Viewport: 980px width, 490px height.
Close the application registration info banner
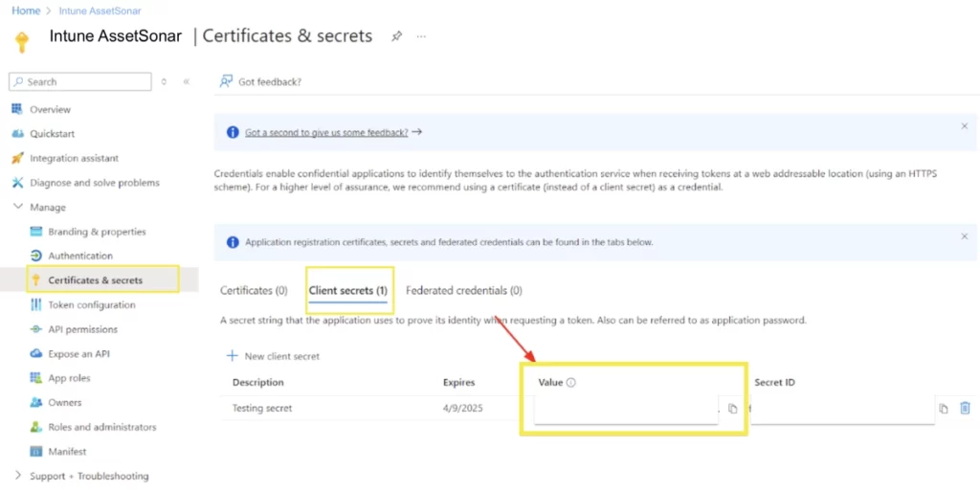tap(964, 235)
